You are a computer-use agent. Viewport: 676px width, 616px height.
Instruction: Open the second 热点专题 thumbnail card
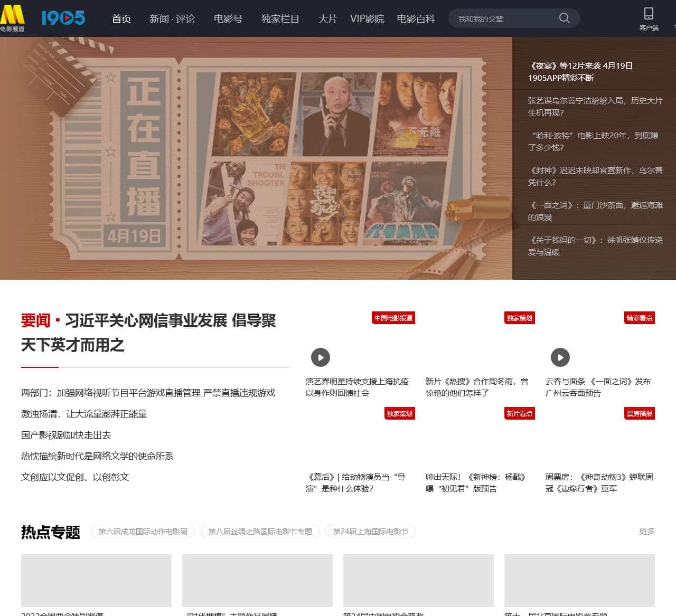[257, 581]
